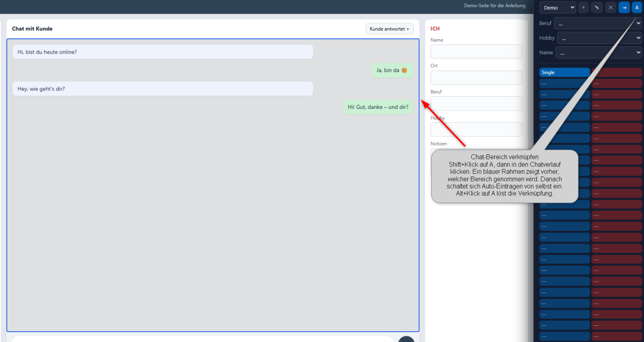Click the arrow-to-bar insert icon
Viewport: 644px width, 342px height.
point(624,8)
